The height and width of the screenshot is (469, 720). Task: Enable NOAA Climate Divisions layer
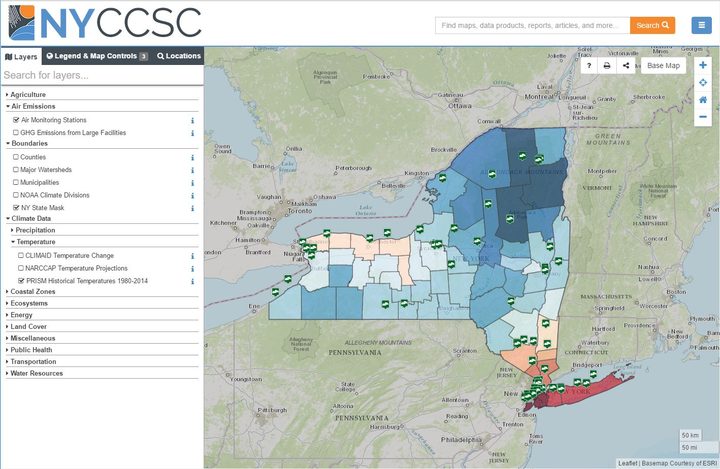16,195
